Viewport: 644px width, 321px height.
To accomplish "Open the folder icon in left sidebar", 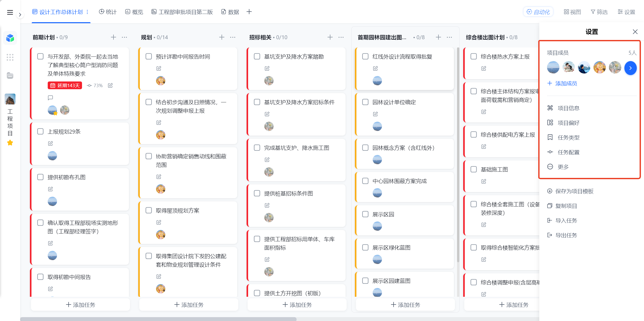I will click(x=10, y=76).
